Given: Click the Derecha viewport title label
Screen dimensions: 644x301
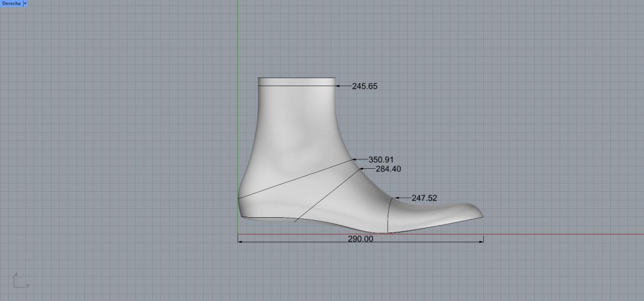Looking at the screenshot, I should pos(11,4).
